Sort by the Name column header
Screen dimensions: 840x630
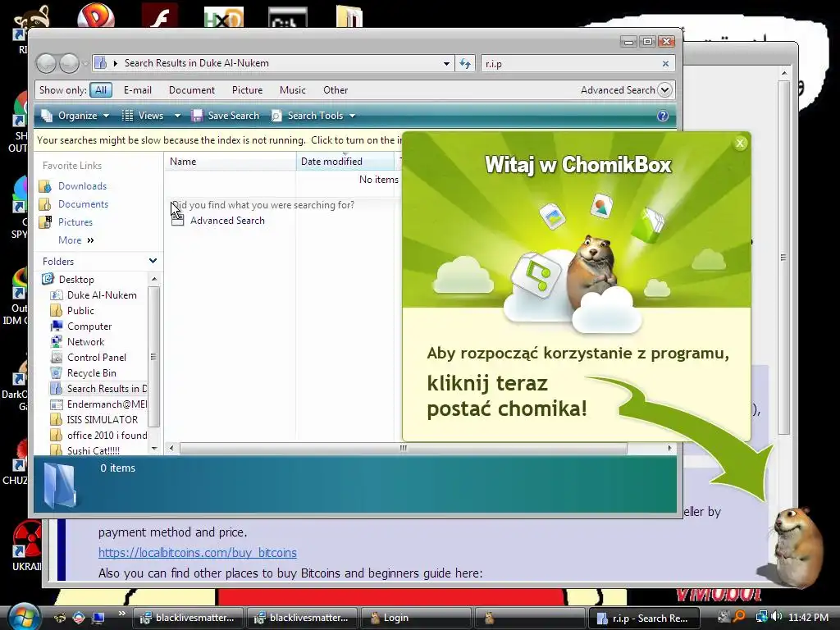pos(230,162)
